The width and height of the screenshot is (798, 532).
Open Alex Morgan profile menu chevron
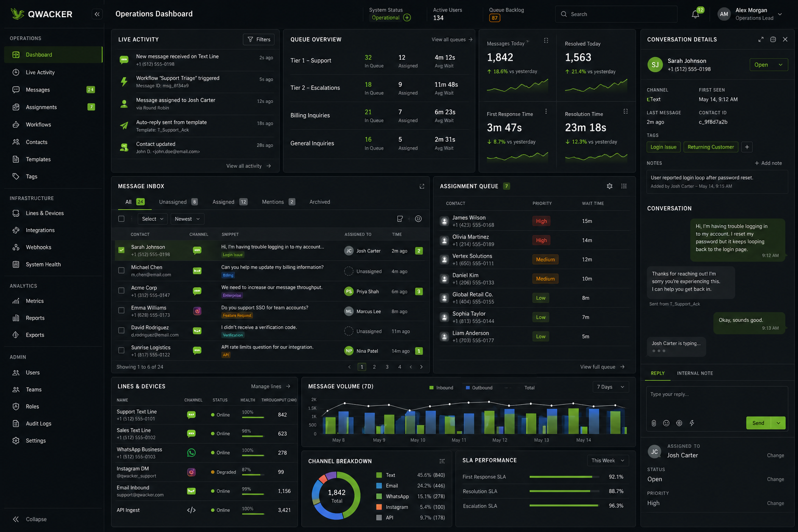[x=780, y=14]
